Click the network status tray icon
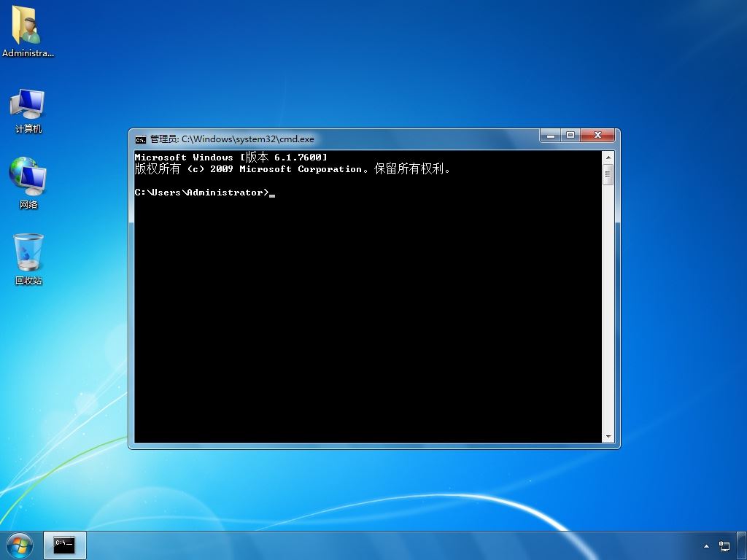 [724, 546]
